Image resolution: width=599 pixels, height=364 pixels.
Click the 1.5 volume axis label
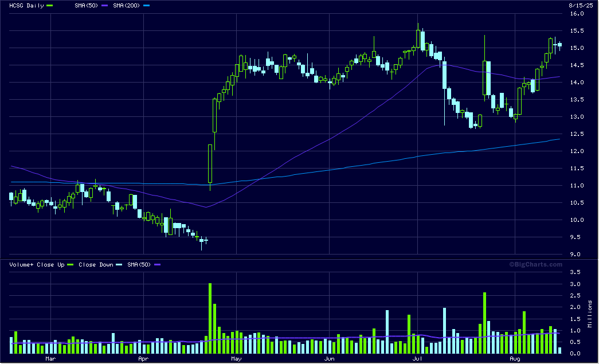(x=575, y=319)
